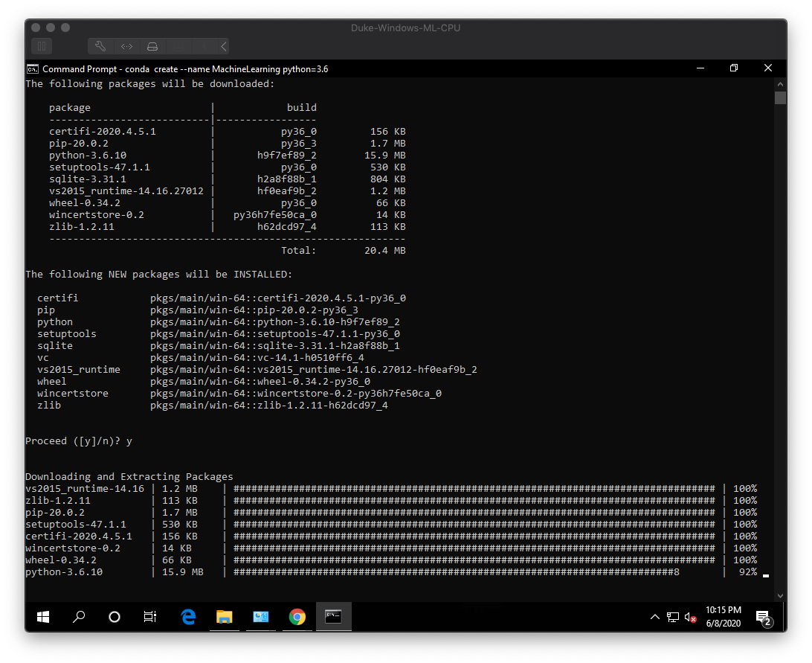Open the VM configuration wrench icon
The width and height of the screenshot is (812, 663).
coord(100,46)
